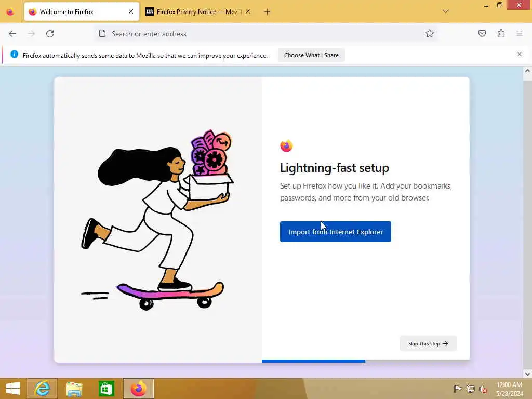Bookmark this page with the star icon

point(430,34)
